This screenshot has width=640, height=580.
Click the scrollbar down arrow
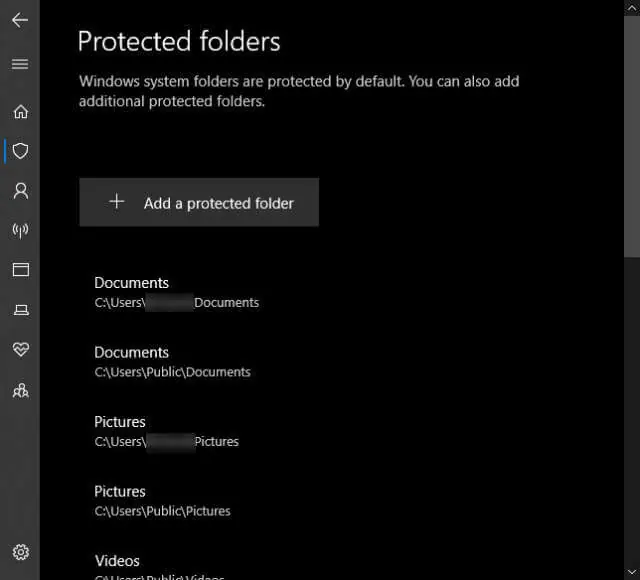click(632, 572)
